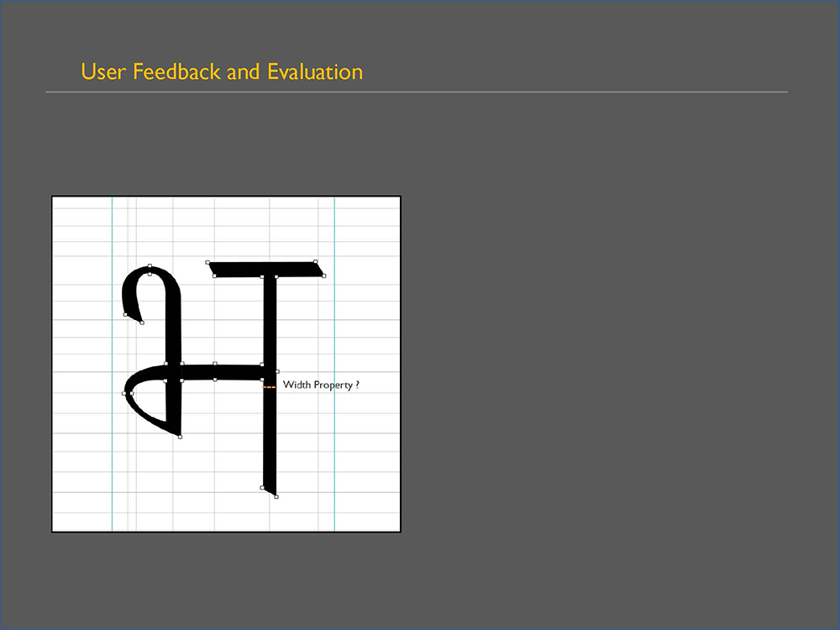This screenshot has width=840, height=630.
Task: Click the orange dashed width marker
Action: point(269,386)
